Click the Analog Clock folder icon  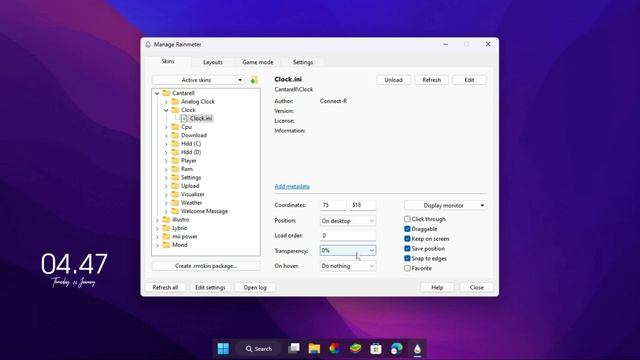pyautogui.click(x=175, y=101)
